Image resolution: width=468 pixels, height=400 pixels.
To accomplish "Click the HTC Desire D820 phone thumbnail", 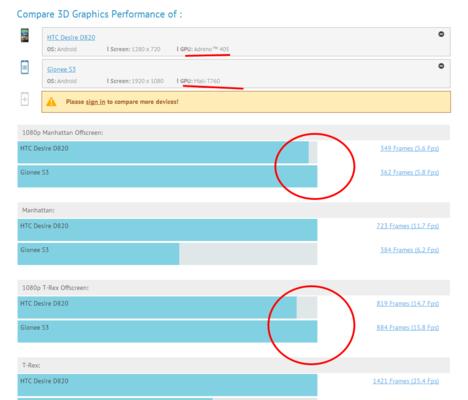I will click(x=25, y=35).
